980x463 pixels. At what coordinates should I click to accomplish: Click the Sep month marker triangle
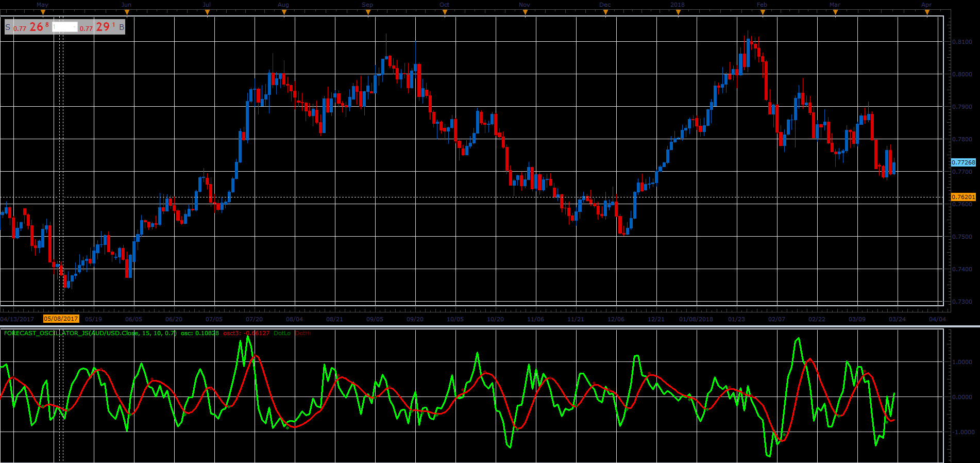[368, 12]
